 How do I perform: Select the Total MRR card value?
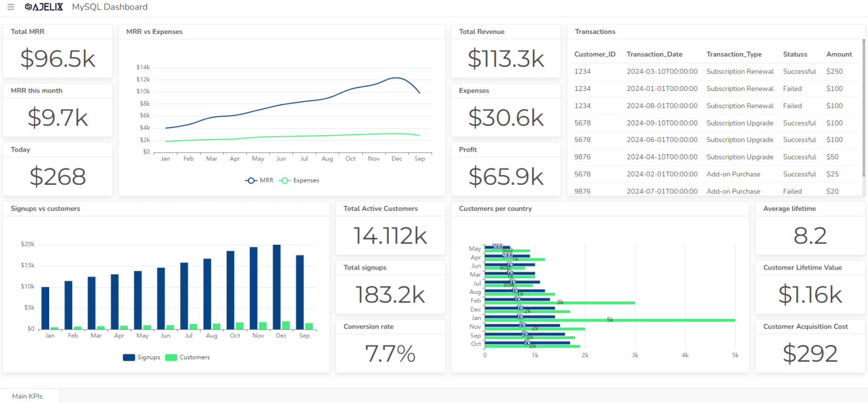58,59
